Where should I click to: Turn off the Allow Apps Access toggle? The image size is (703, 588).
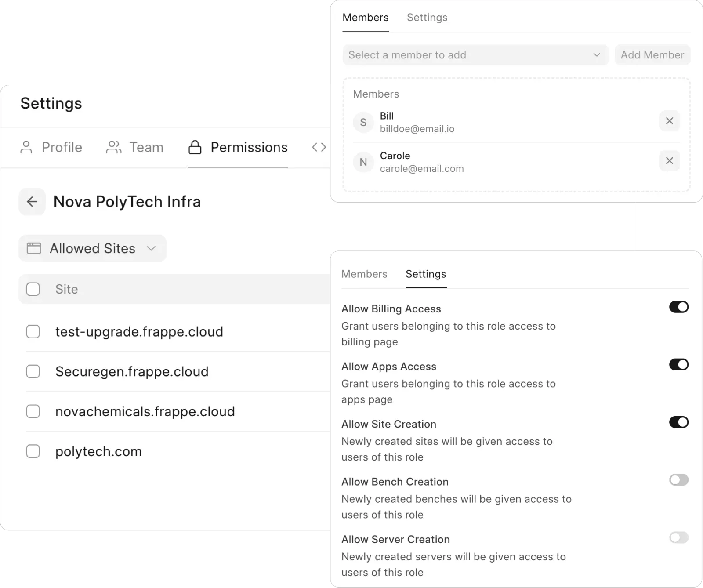(x=678, y=365)
